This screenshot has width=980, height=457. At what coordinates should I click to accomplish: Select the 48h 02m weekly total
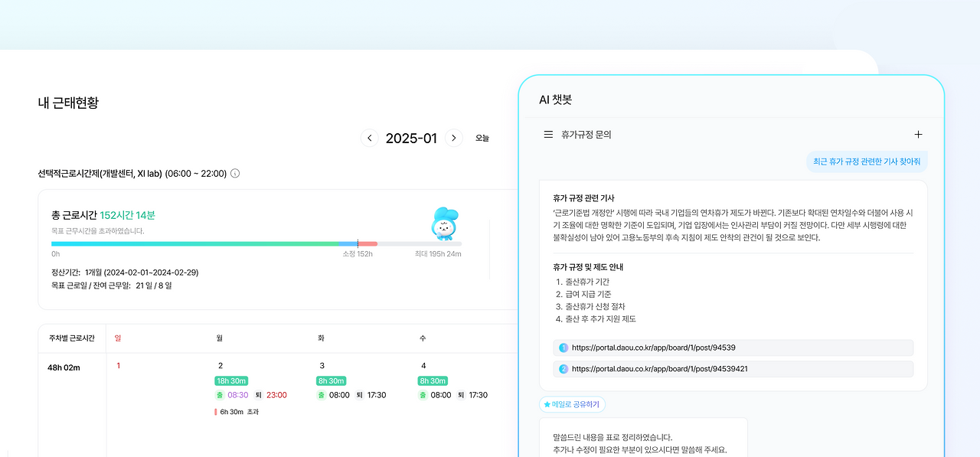coord(64,367)
